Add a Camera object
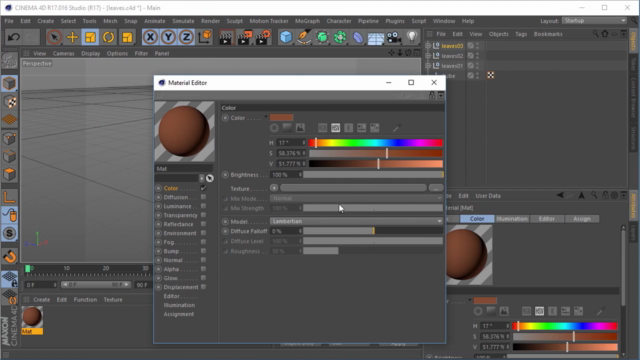 coord(394,37)
